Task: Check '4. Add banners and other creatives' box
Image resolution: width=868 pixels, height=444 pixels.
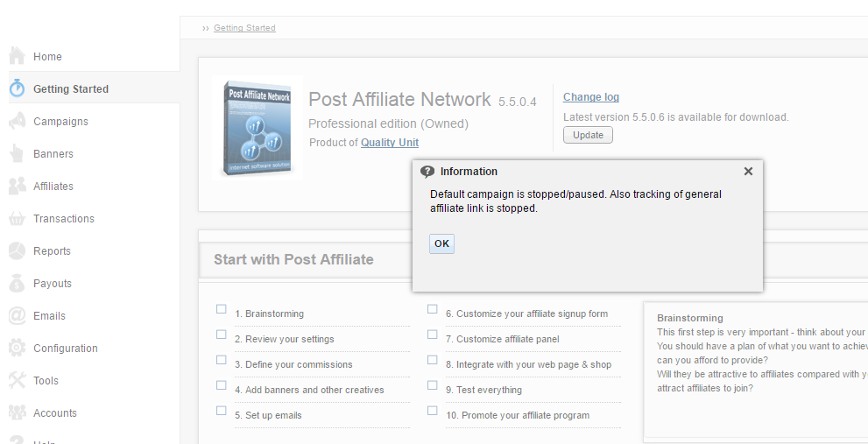Action: tap(222, 385)
